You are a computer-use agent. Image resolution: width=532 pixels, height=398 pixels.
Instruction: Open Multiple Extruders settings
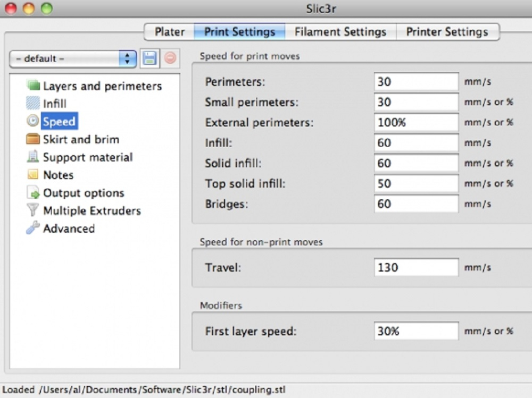coord(92,211)
